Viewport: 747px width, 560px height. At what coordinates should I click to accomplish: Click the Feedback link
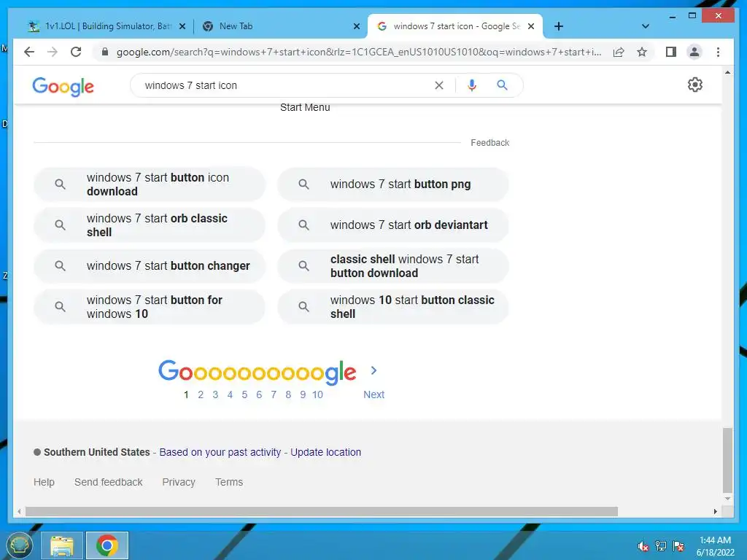[x=489, y=143]
